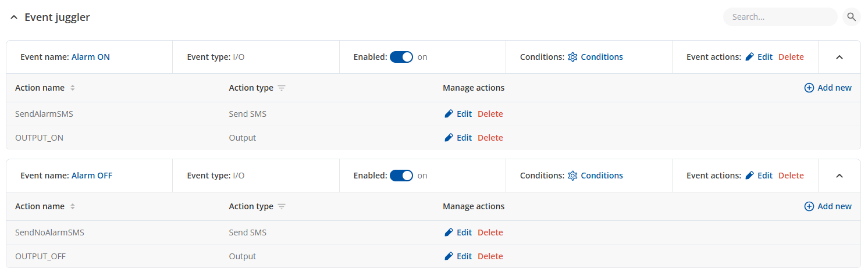Viewport: 868px width, 279px height.
Task: Delete the Alarm ON event
Action: [791, 57]
